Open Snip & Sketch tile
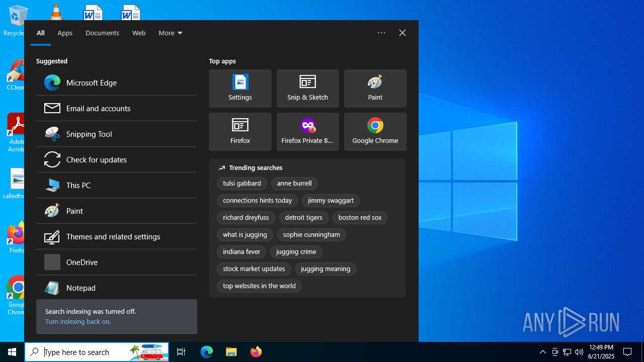This screenshot has width=644, height=362. [307, 88]
